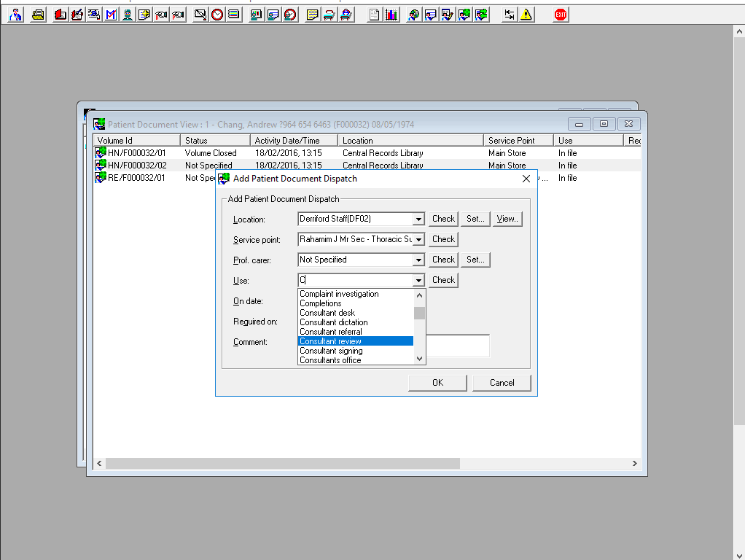Open the red book toolbar icon
Screen dimensions: 745x560
click(x=61, y=15)
